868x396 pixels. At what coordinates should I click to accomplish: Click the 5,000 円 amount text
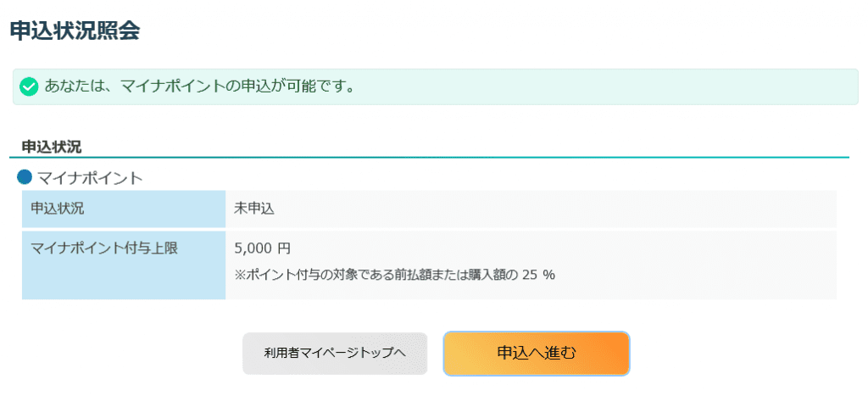[x=262, y=248]
